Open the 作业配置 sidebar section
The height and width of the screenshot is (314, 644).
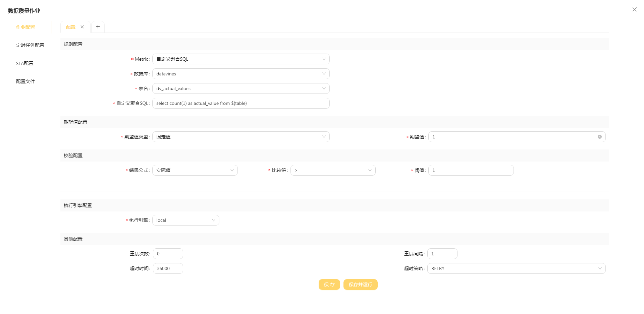[x=25, y=27]
